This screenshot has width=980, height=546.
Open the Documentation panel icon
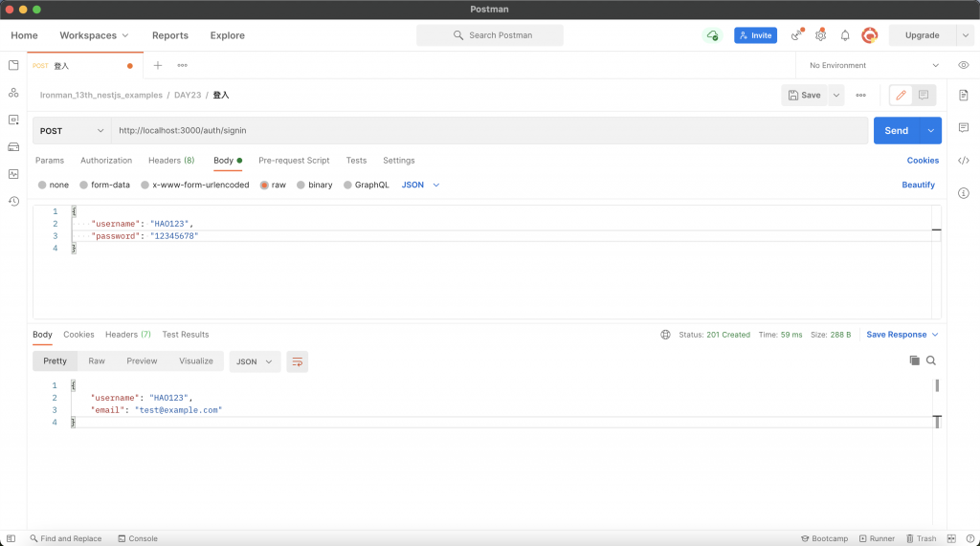(963, 95)
